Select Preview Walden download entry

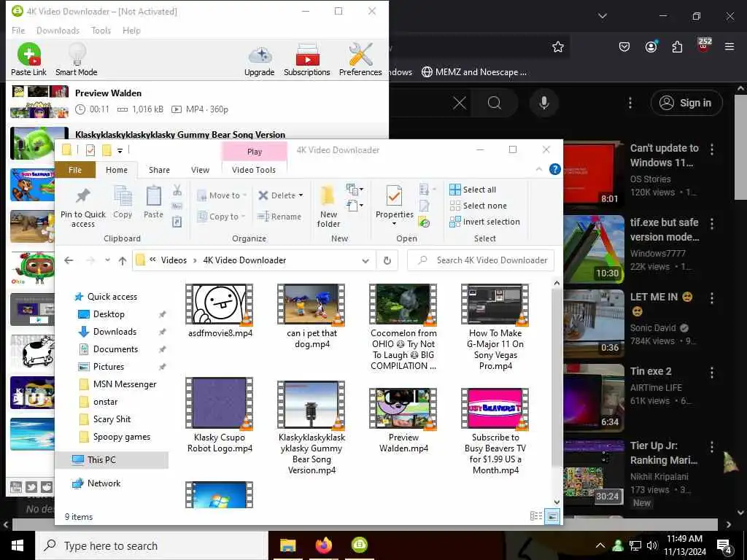(x=197, y=101)
